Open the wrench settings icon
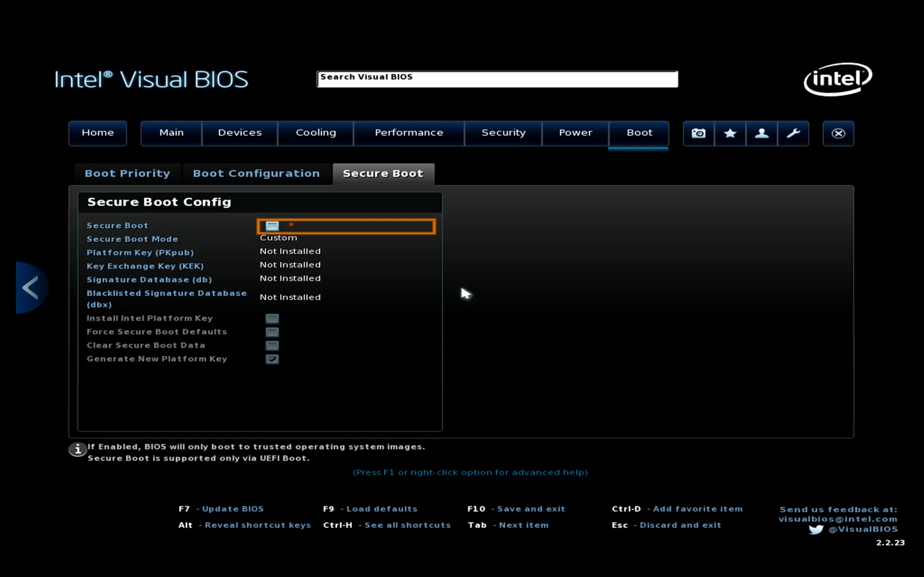 pyautogui.click(x=793, y=133)
